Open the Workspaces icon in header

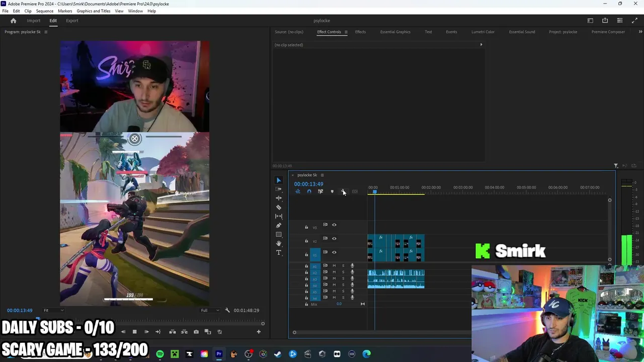coord(590,21)
